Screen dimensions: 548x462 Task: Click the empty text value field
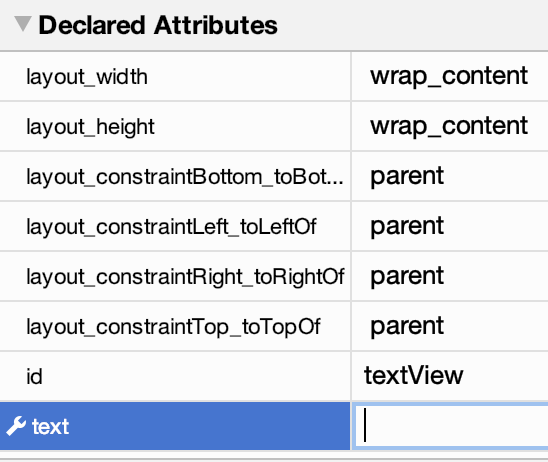pyautogui.click(x=451, y=426)
